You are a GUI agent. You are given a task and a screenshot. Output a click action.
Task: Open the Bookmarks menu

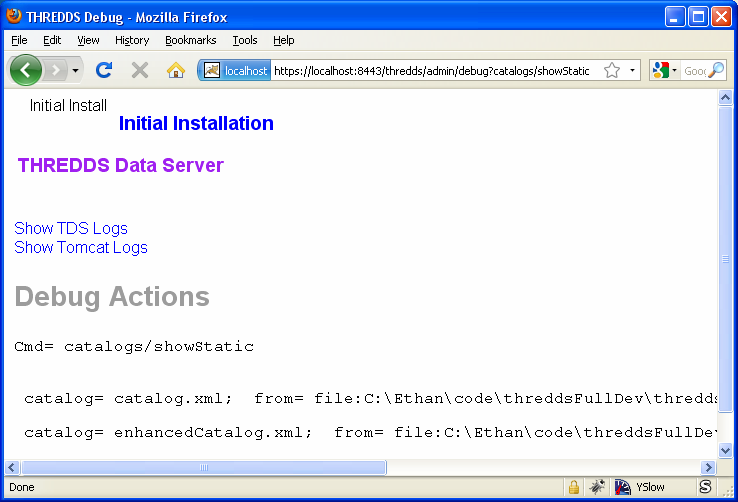click(190, 40)
